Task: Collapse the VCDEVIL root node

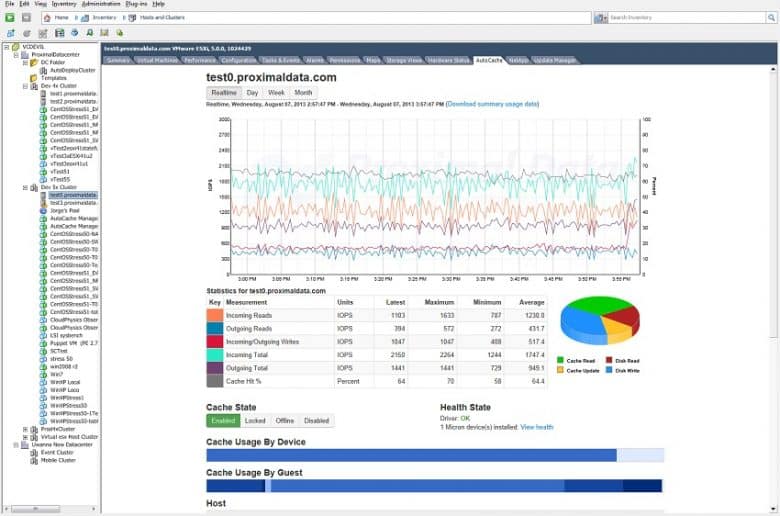Action: click(6, 47)
